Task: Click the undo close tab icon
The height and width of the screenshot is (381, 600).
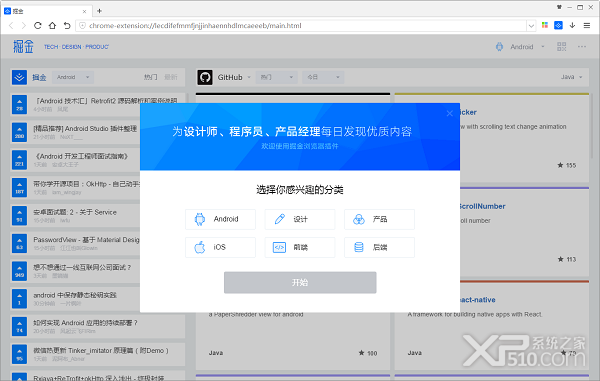Action: 67,26
